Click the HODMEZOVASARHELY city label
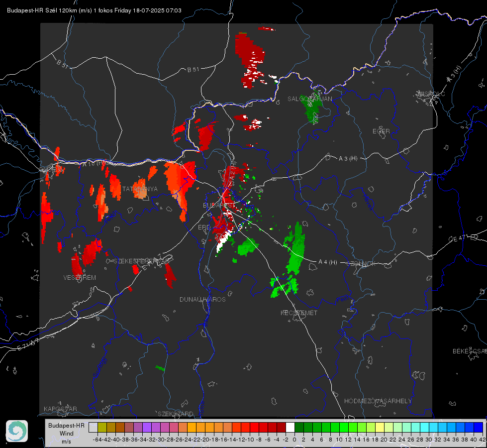The height and width of the screenshot is (448, 487). pyautogui.click(x=378, y=401)
